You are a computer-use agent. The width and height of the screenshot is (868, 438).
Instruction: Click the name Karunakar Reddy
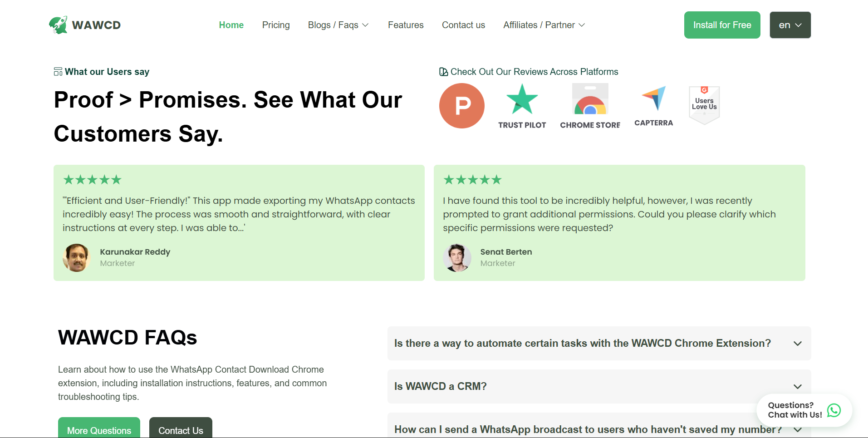point(135,252)
